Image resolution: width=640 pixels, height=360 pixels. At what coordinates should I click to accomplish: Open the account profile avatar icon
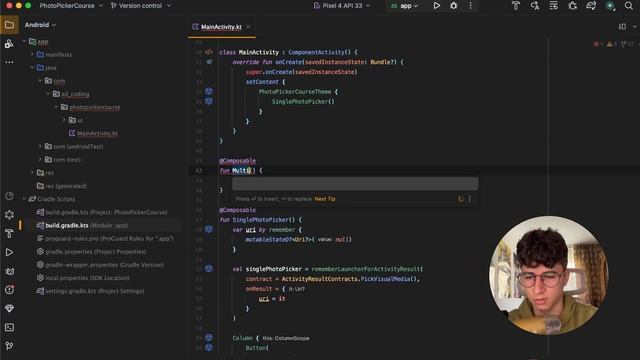[x=610, y=6]
